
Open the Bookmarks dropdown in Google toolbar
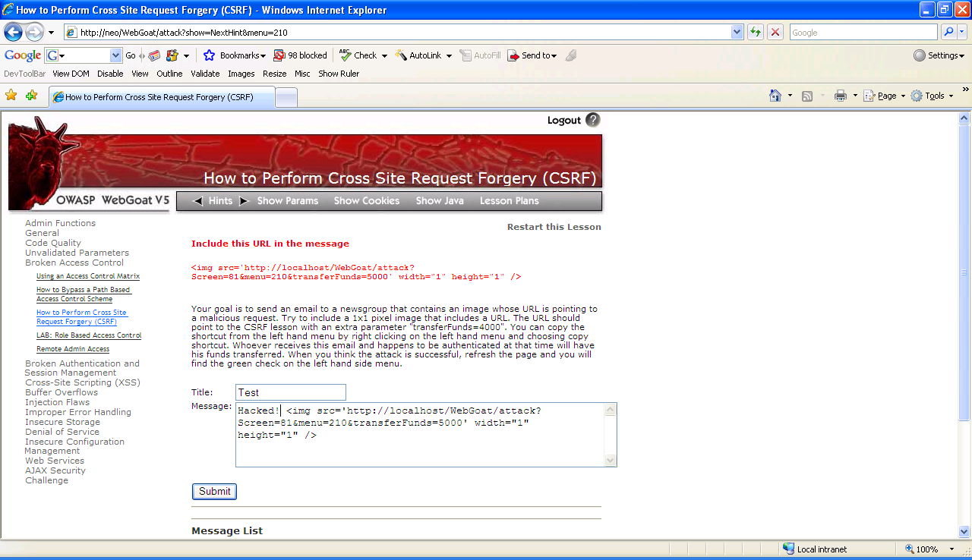coord(235,55)
